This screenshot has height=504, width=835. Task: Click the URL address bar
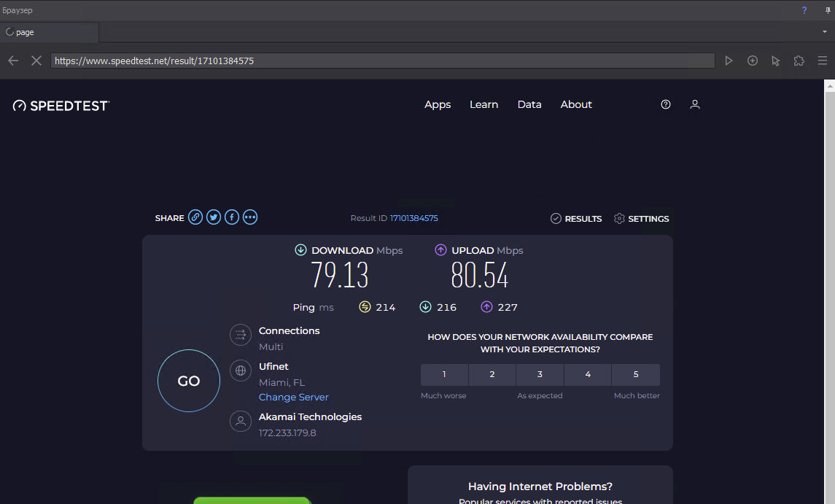pos(382,61)
